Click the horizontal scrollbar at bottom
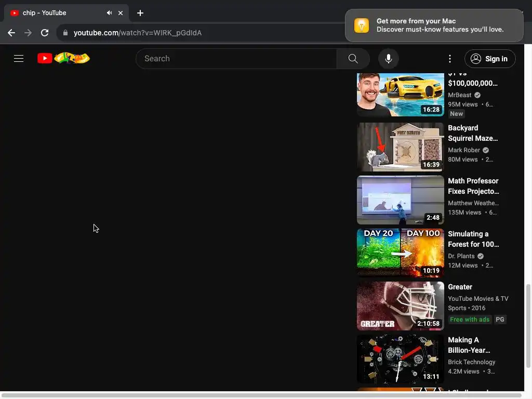This screenshot has width=532, height=399. coord(261,395)
